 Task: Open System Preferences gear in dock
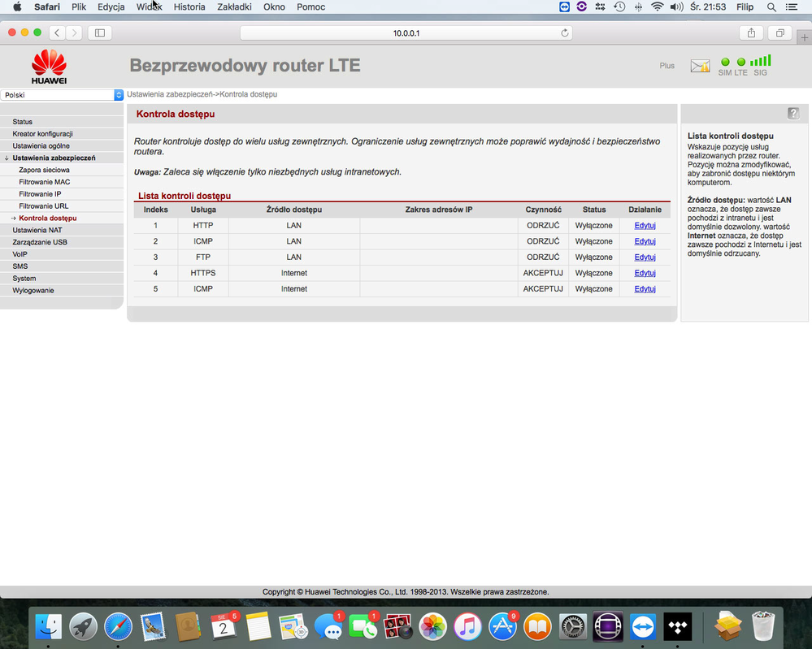(573, 627)
